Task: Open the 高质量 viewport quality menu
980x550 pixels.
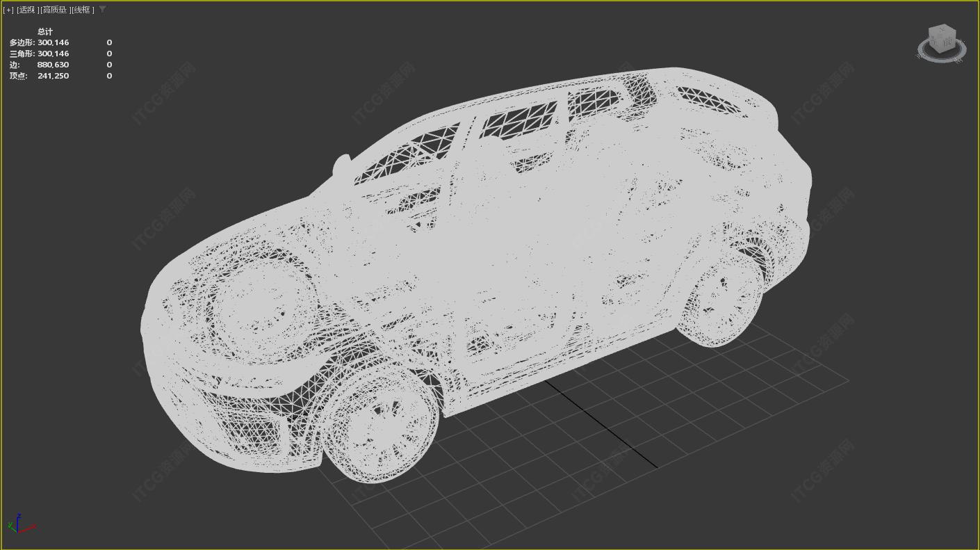Action: coord(55,10)
